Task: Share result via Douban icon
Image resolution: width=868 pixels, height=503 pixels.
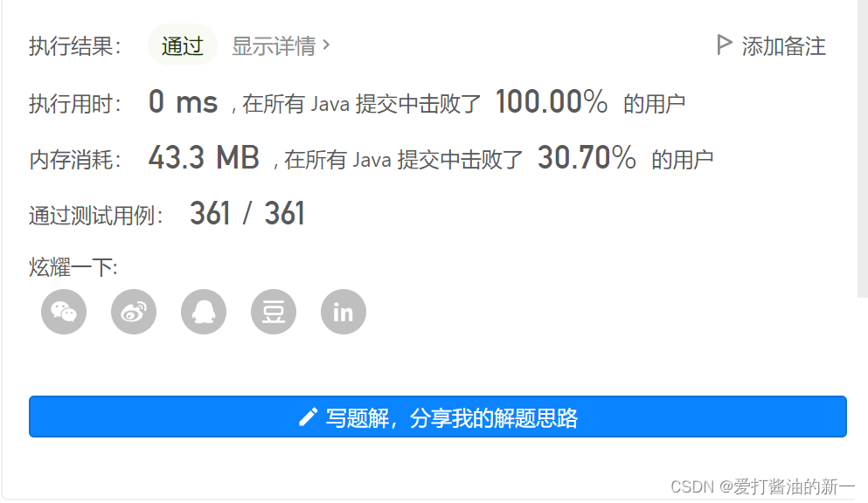Action: click(x=274, y=312)
